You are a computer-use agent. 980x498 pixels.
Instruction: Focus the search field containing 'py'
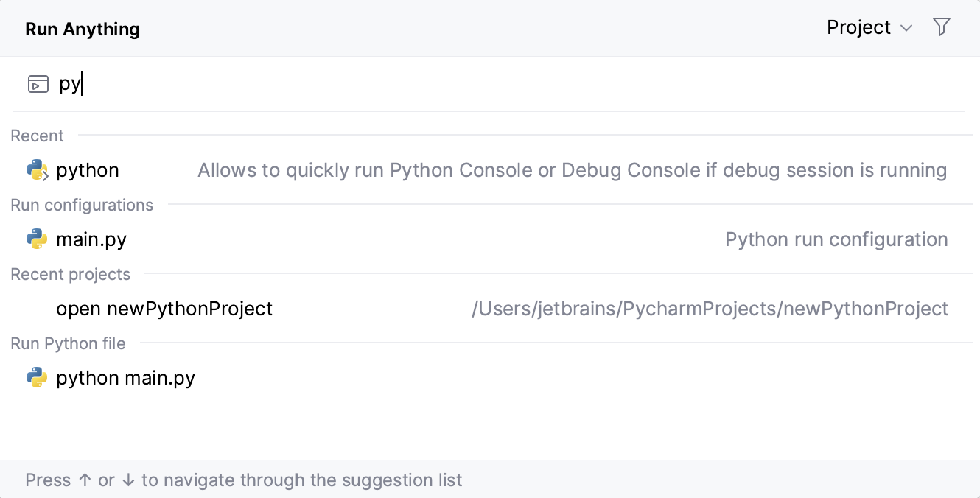coord(442,84)
